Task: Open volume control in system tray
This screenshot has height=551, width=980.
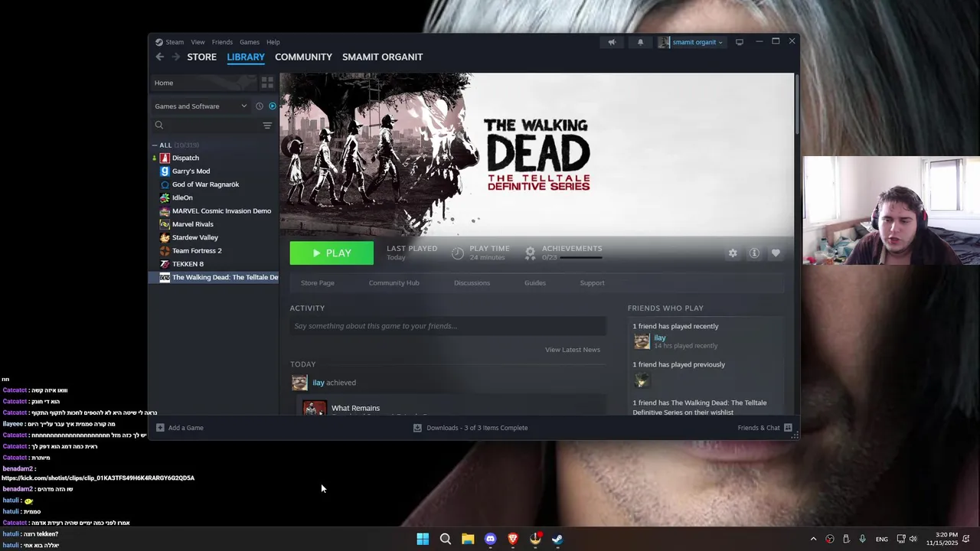Action: click(913, 539)
